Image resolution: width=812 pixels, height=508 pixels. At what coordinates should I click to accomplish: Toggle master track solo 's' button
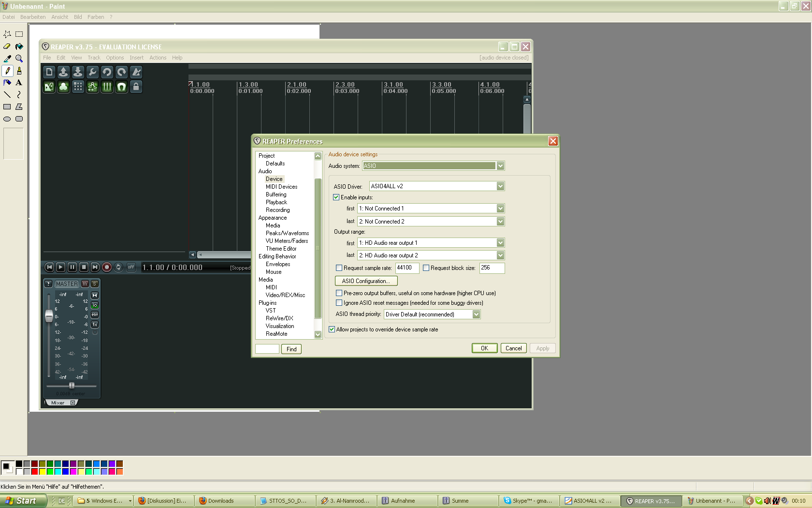[95, 284]
